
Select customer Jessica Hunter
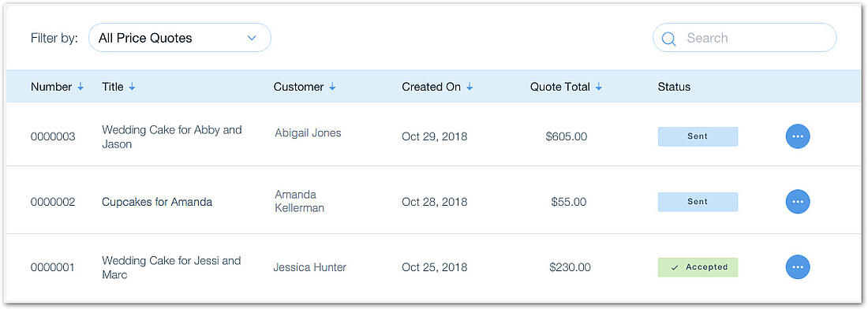point(309,267)
